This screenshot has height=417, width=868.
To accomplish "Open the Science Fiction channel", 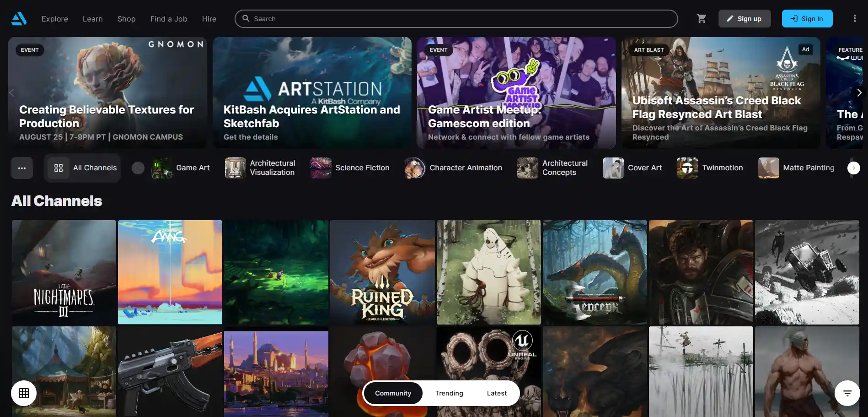I will 350,168.
